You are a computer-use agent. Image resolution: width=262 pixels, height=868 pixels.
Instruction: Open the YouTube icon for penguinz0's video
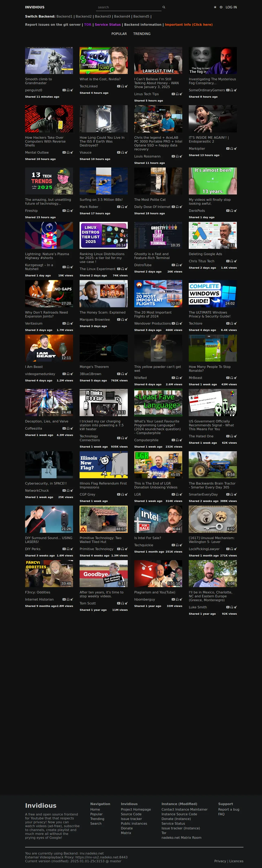click(x=64, y=90)
